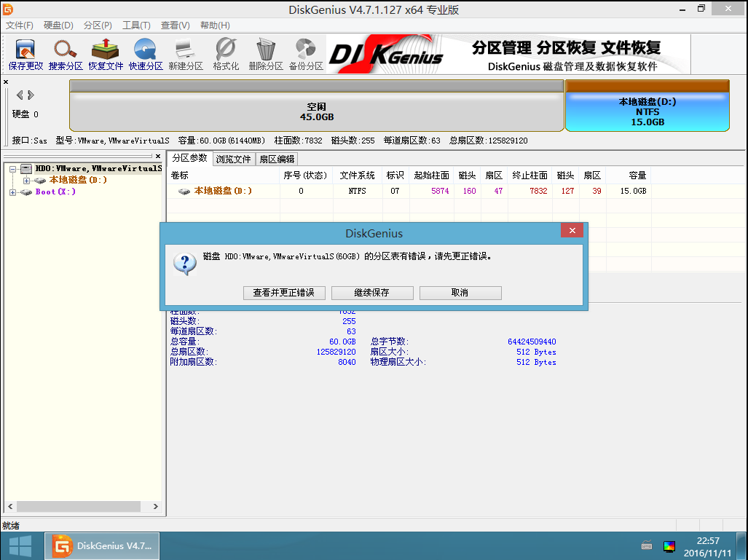The image size is (748, 560).
Task: Click the 15.0GB capacity cell
Action: click(633, 191)
